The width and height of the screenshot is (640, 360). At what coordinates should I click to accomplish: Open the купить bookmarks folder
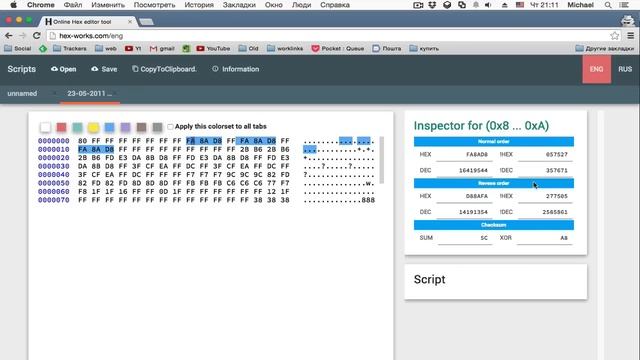coord(424,48)
